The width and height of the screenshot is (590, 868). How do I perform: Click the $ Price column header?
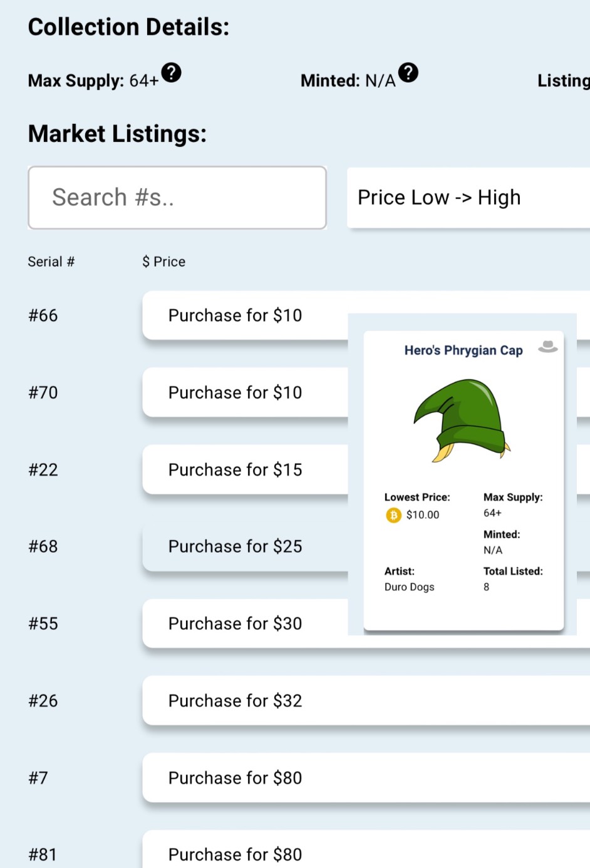(x=163, y=262)
